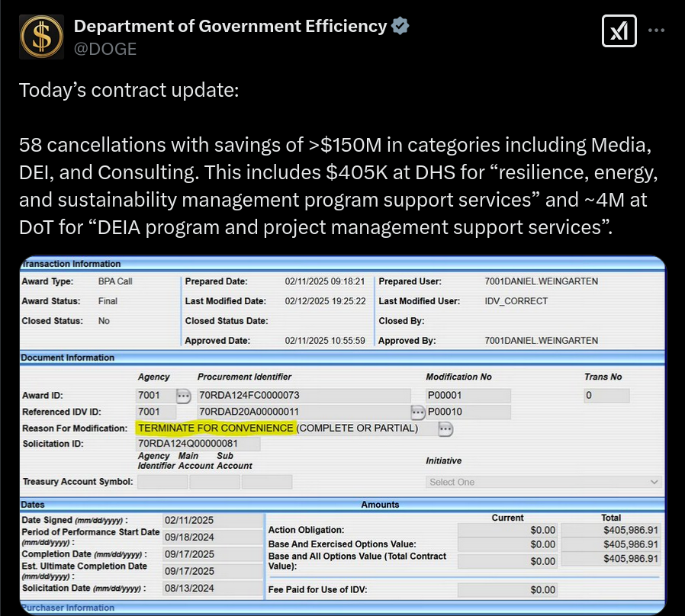
Task: Click the Treasury Main Account empty field
Action: pos(214,482)
